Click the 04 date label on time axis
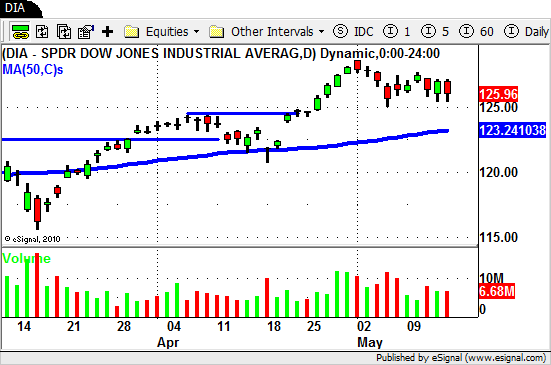The height and width of the screenshot is (365, 551). coord(174,326)
